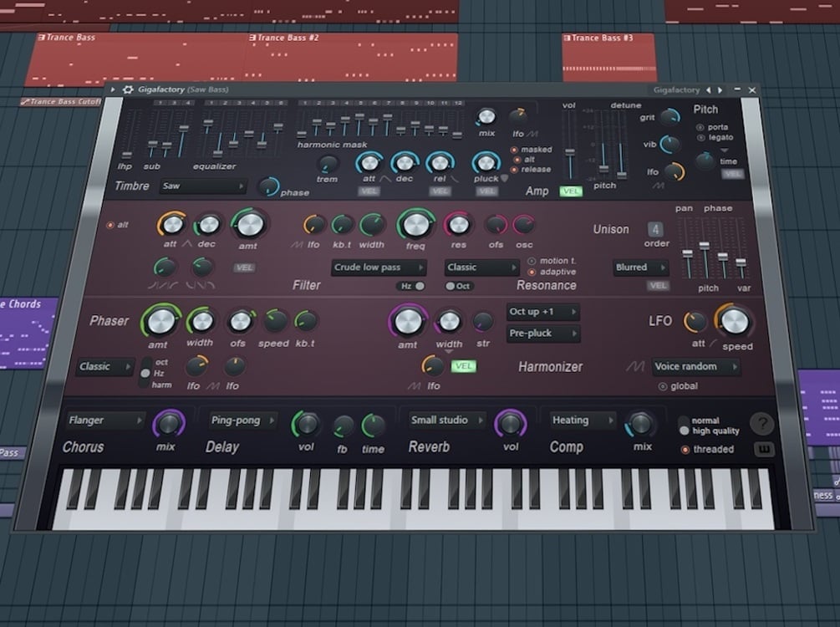Open the Oct up +1 dropdown
The height and width of the screenshot is (627, 840).
pyautogui.click(x=542, y=312)
